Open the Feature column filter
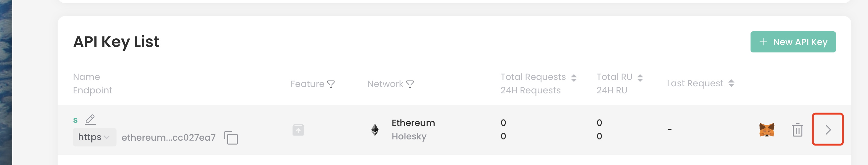Image resolution: width=868 pixels, height=165 pixels. 331,84
